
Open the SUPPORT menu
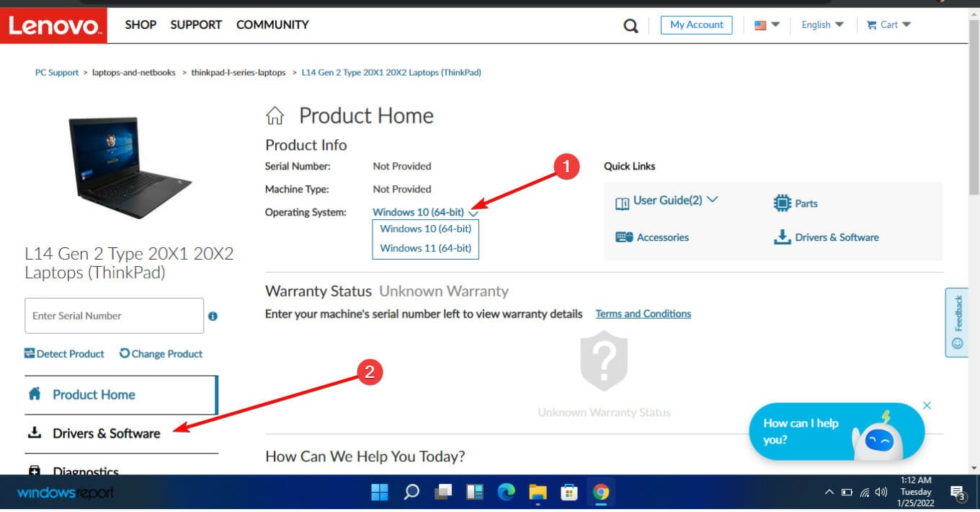[x=196, y=25]
